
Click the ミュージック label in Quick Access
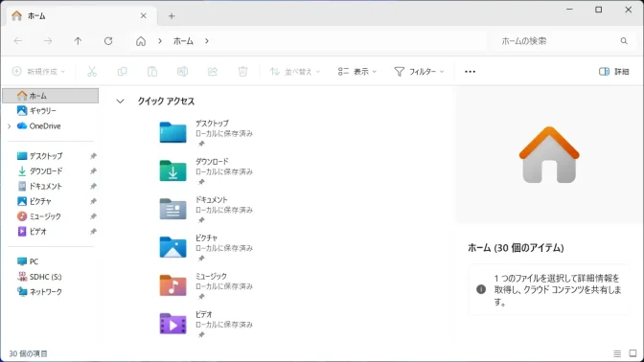[x=211, y=276]
